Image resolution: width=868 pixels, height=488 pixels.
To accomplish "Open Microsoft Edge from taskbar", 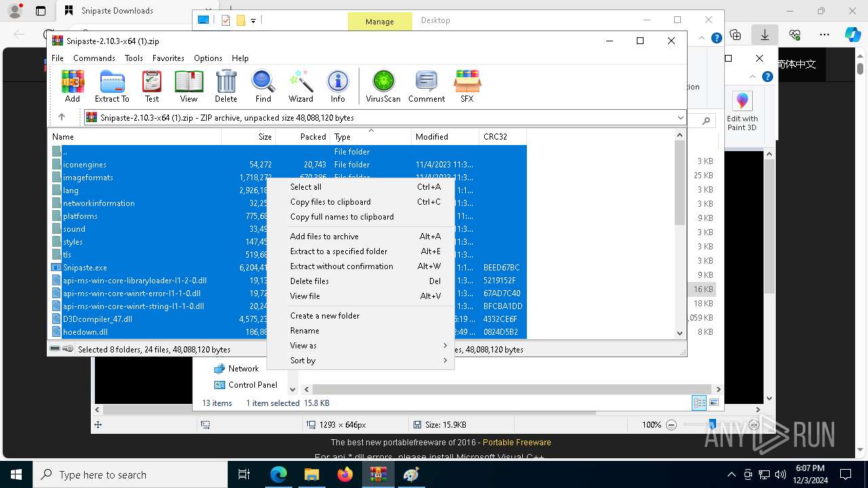I will point(279,474).
